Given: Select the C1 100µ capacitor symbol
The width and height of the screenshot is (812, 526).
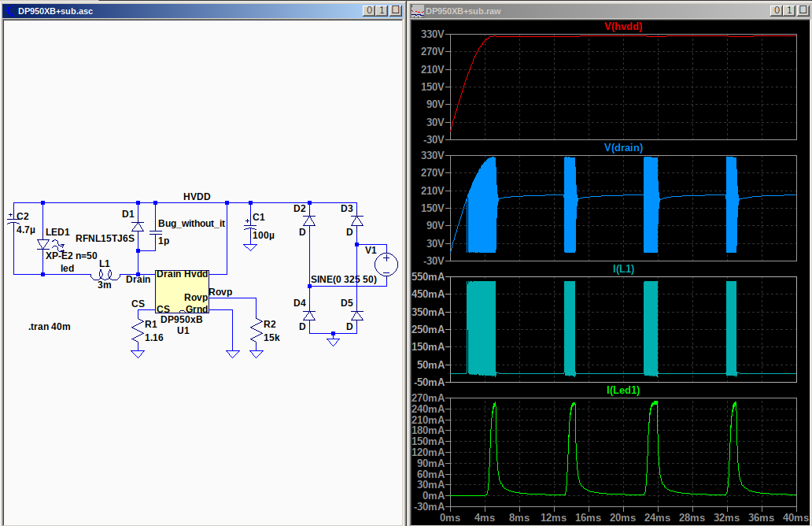Looking at the screenshot, I should click(250, 228).
